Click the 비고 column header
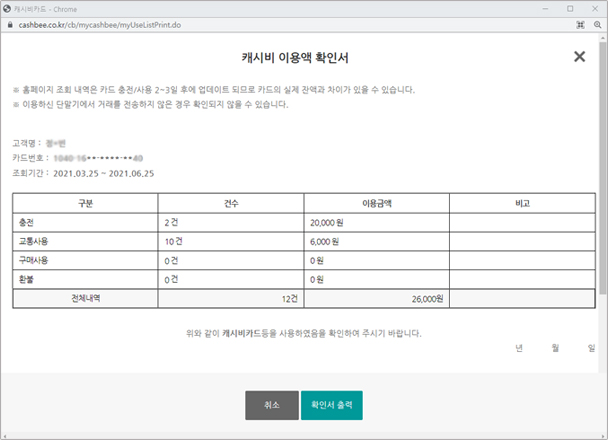The height and width of the screenshot is (441, 609). pyautogui.click(x=522, y=203)
